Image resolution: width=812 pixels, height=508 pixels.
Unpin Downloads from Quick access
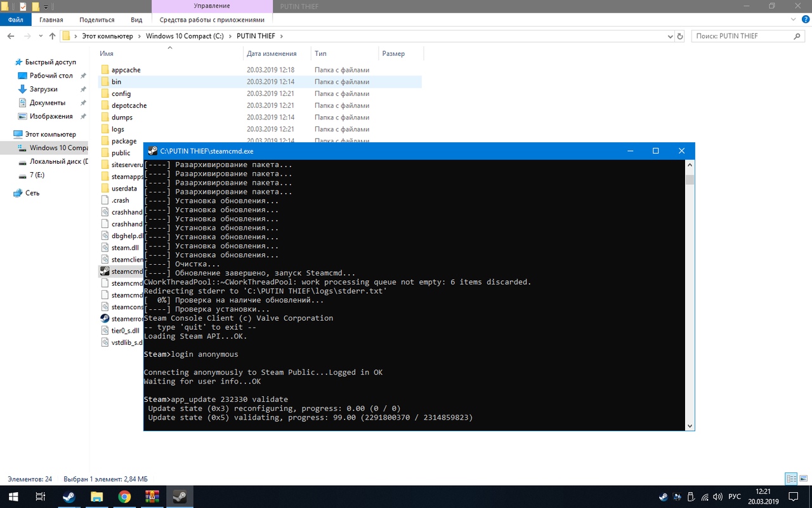click(83, 90)
